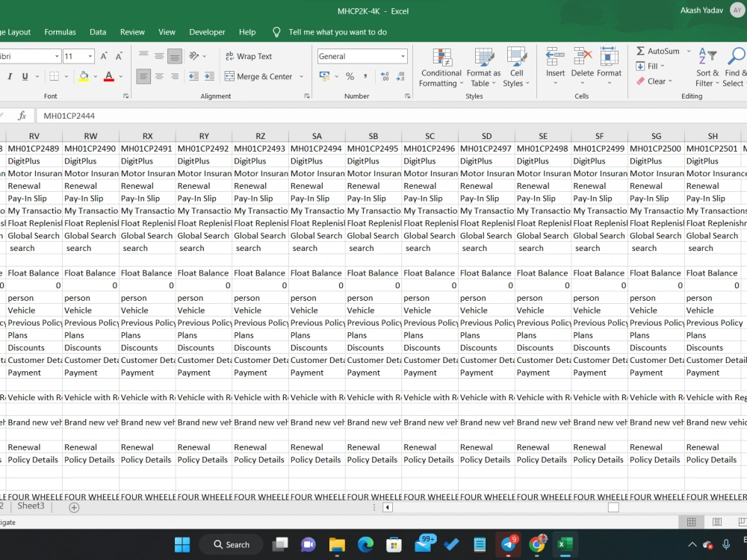The width and height of the screenshot is (747, 560).
Task: Increase decimal places
Action: click(x=385, y=76)
